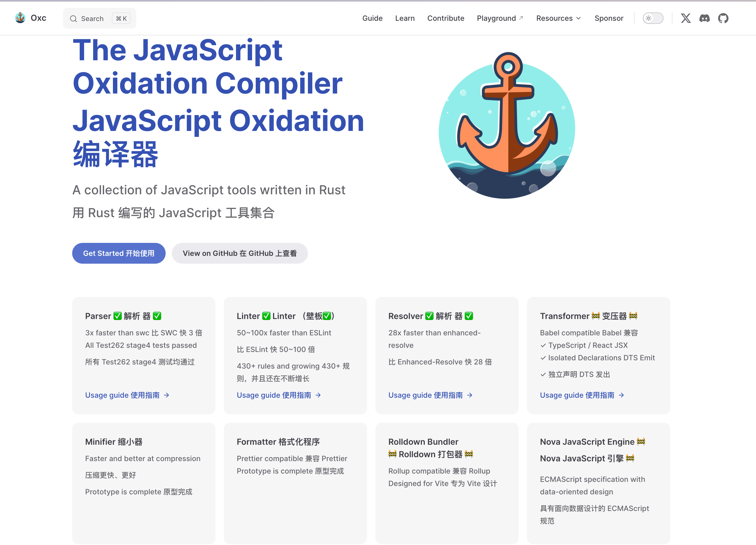This screenshot has width=756, height=545.
Task: Open the Resolver Usage guide link
Action: [x=426, y=395]
